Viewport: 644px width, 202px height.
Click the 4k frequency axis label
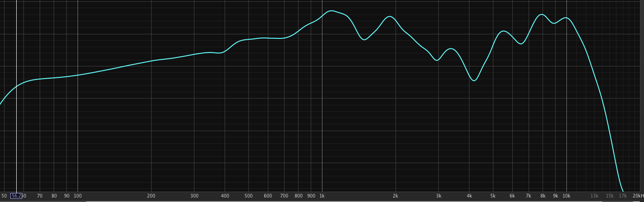[x=469, y=196]
